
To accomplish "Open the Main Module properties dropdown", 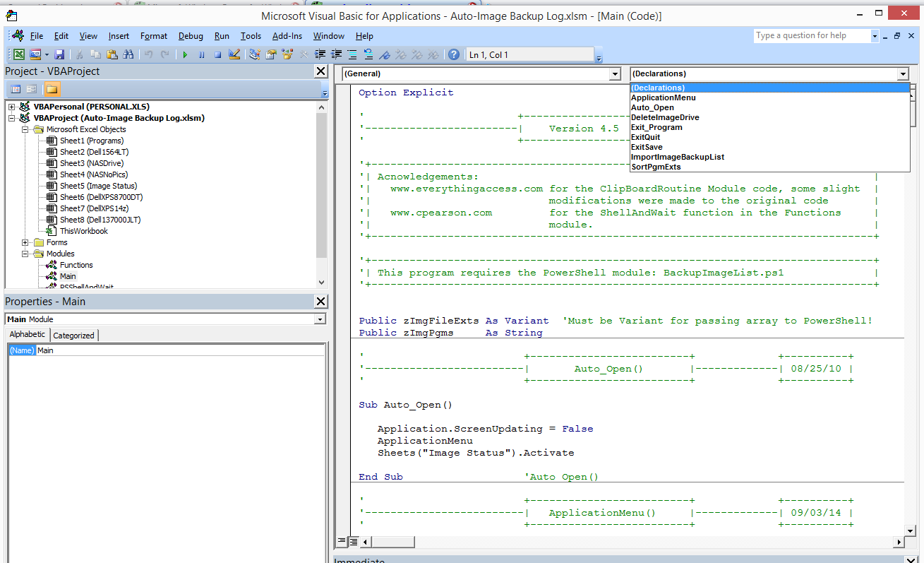I will 320,319.
